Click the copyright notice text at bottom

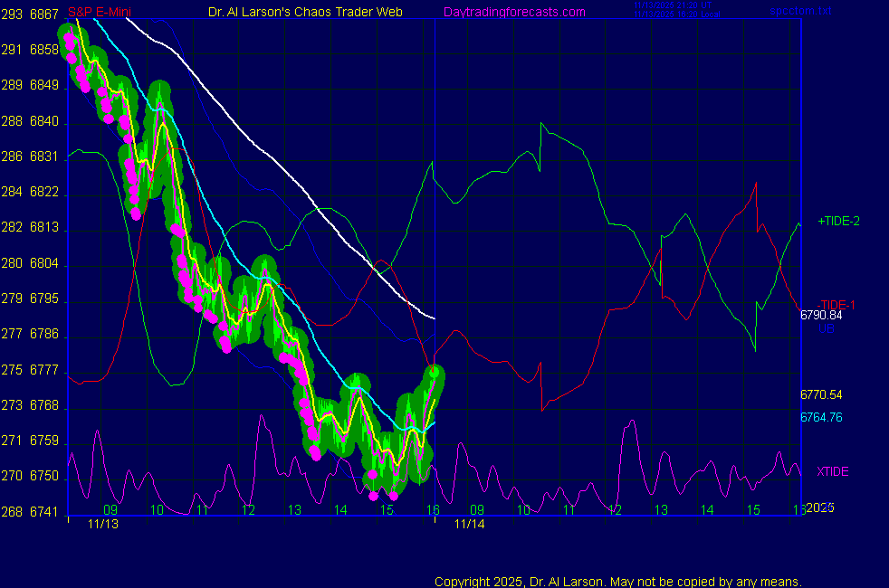coord(618,582)
